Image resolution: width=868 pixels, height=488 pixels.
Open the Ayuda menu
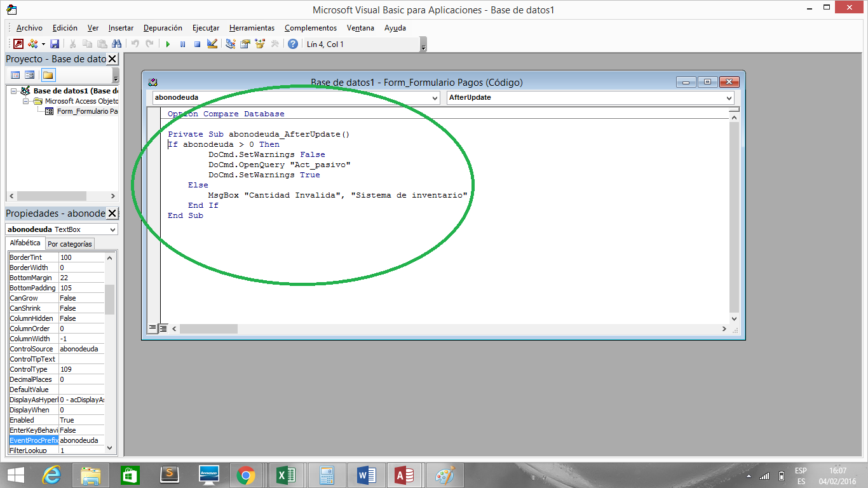395,28
